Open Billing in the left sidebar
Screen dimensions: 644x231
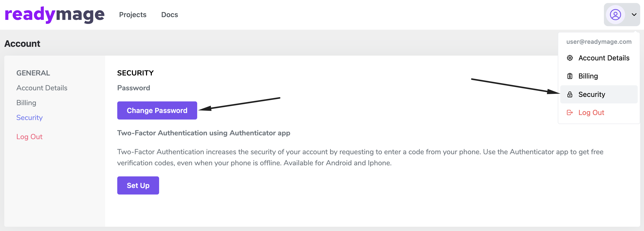tap(26, 103)
